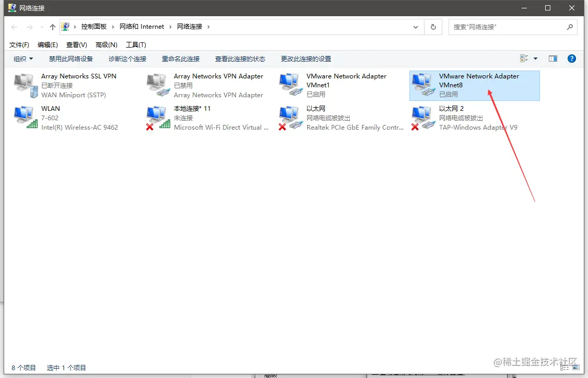The width and height of the screenshot is (588, 378).
Task: Go back with the back arrow
Action: click(14, 27)
